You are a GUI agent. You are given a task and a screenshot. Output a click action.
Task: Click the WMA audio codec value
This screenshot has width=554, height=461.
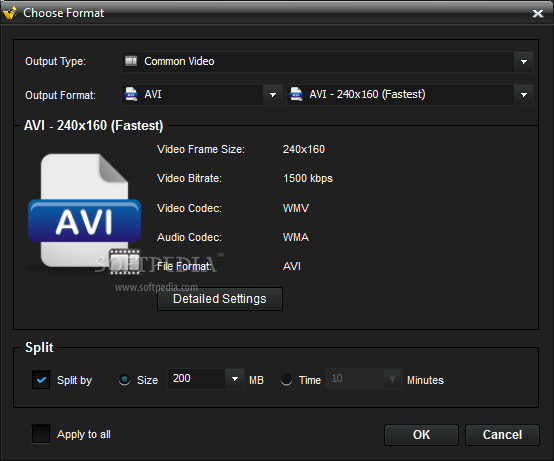click(x=296, y=237)
